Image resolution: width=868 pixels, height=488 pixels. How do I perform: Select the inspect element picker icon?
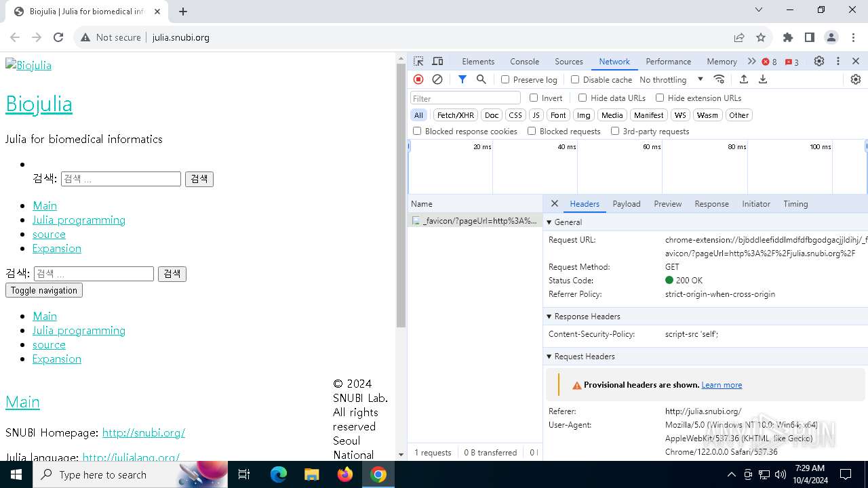pyautogui.click(x=418, y=61)
